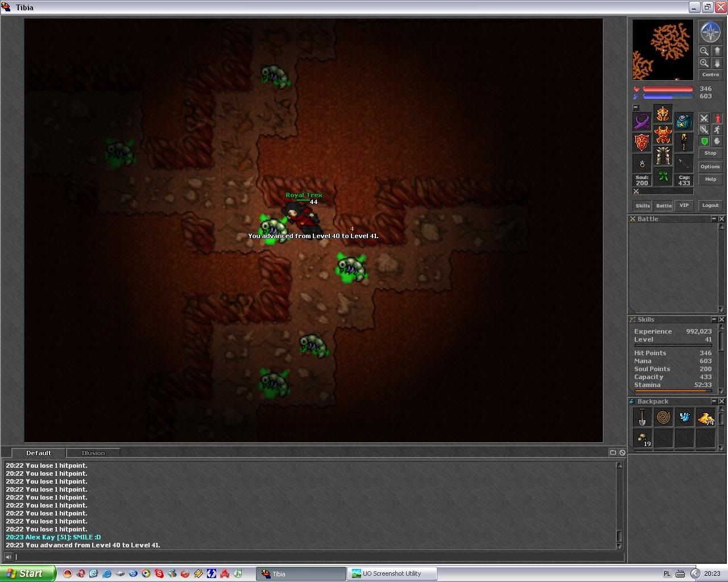The height and width of the screenshot is (582, 728).
Task: Switch to UO Screenshot Utility taskbar button
Action: (392, 573)
